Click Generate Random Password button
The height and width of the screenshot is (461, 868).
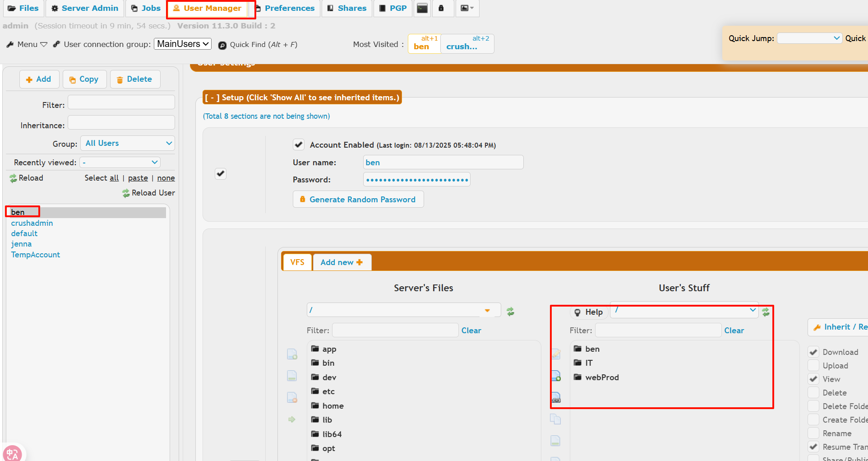pyautogui.click(x=358, y=200)
